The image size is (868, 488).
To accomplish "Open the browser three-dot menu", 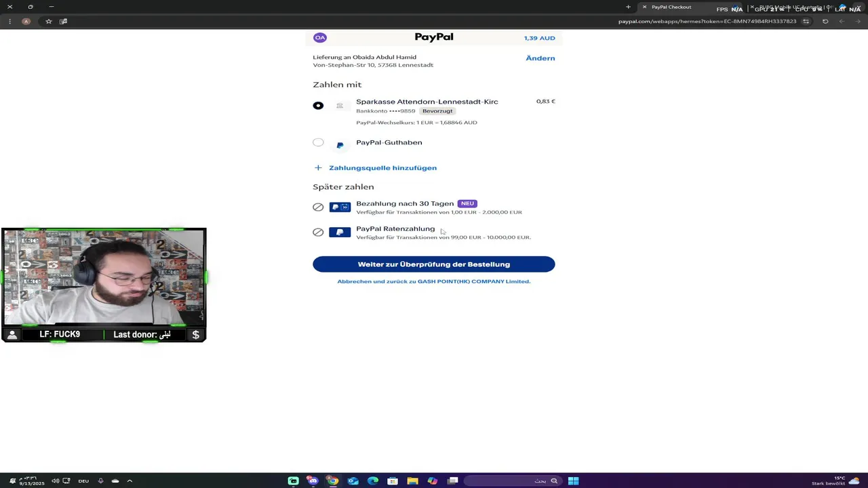I will point(9,21).
